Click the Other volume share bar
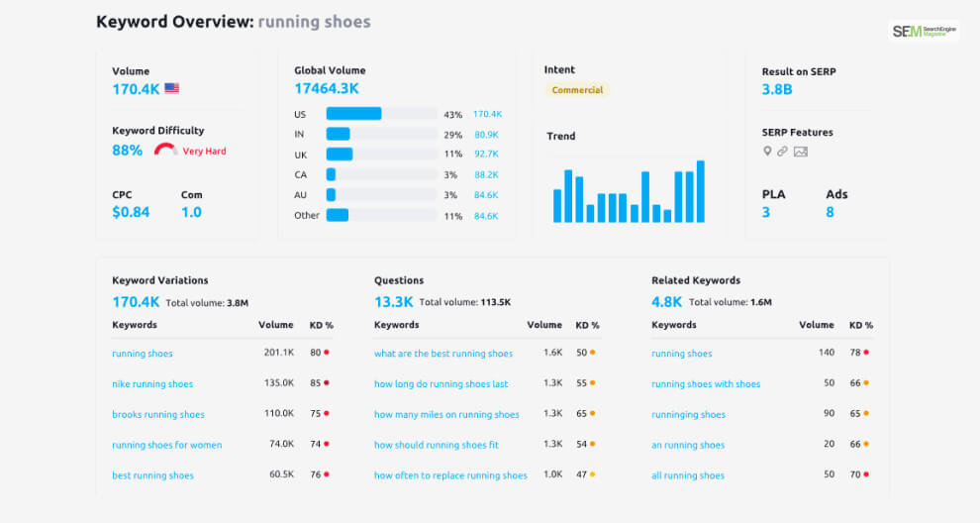 [381, 215]
